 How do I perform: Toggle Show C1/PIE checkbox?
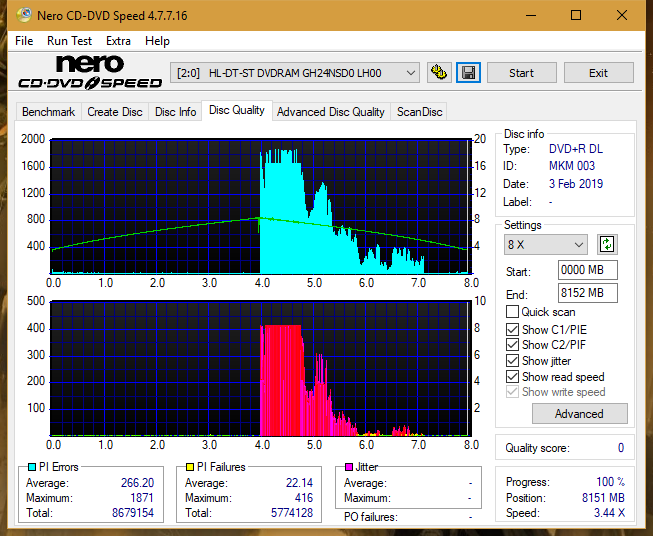pos(512,329)
